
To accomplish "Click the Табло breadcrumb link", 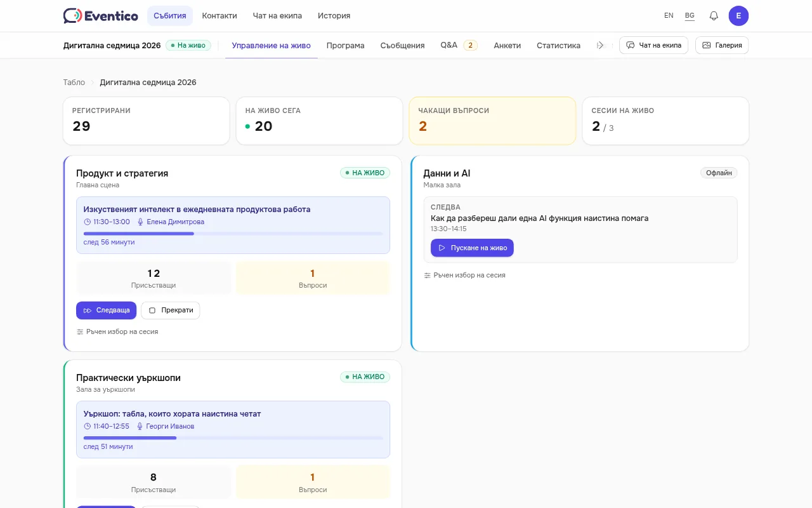I will coord(74,83).
